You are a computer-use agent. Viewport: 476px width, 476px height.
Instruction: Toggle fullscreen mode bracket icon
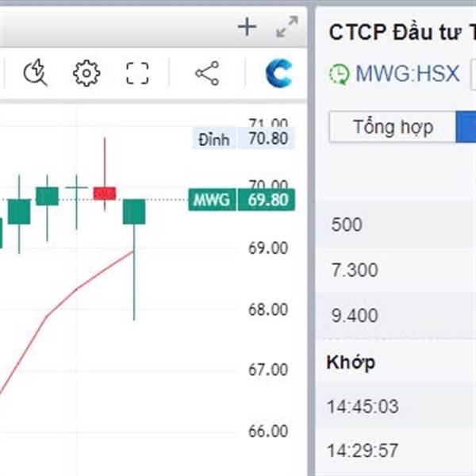137,73
